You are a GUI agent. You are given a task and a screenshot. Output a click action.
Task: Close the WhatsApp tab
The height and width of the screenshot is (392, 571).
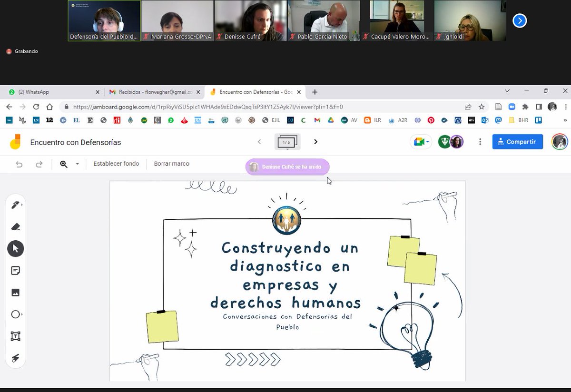point(98,92)
